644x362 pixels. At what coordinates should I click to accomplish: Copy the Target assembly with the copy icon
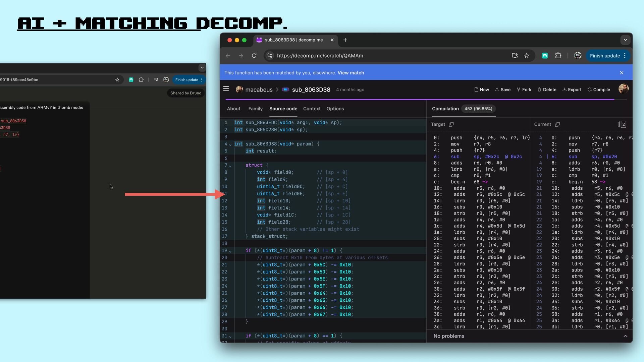[x=451, y=124]
